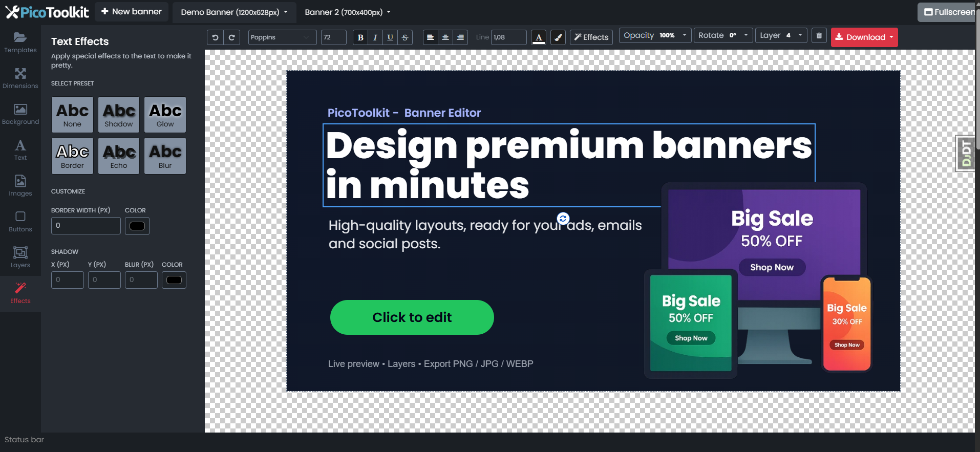Align text to the left
This screenshot has width=980, height=452.
(431, 37)
